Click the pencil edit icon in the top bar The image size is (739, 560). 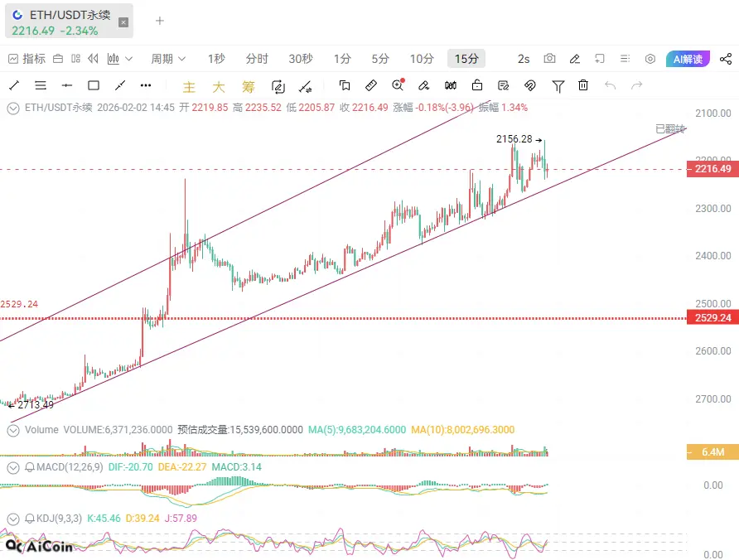pos(574,59)
